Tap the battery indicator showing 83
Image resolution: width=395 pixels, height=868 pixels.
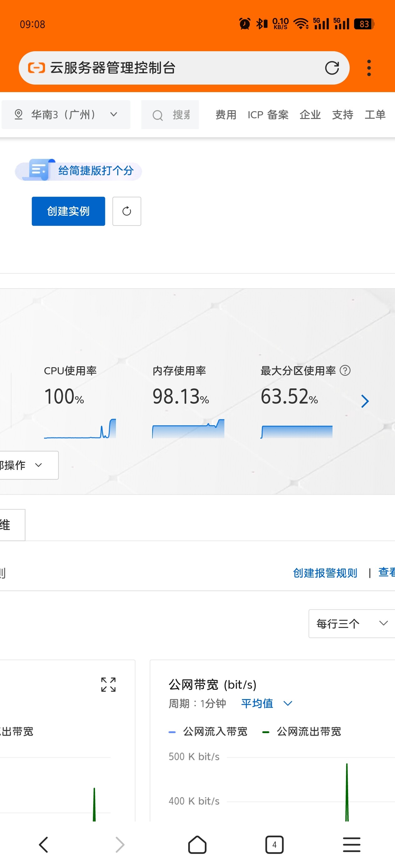(x=364, y=24)
